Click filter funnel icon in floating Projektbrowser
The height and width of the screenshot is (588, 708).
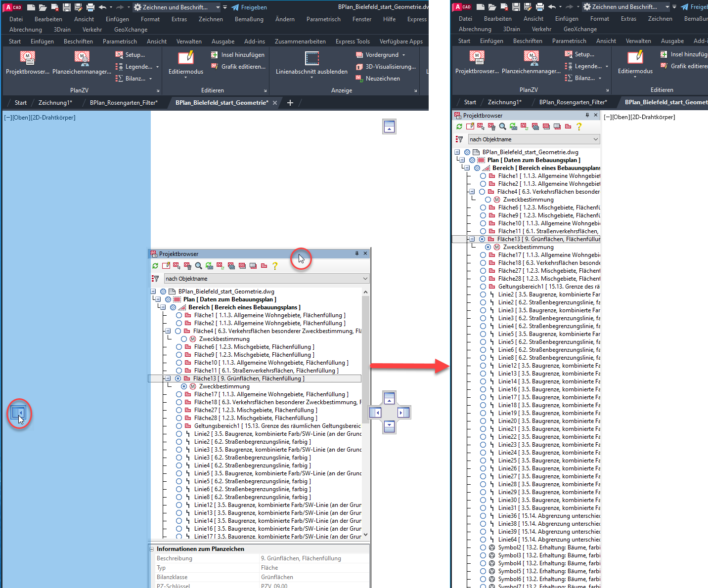155,279
